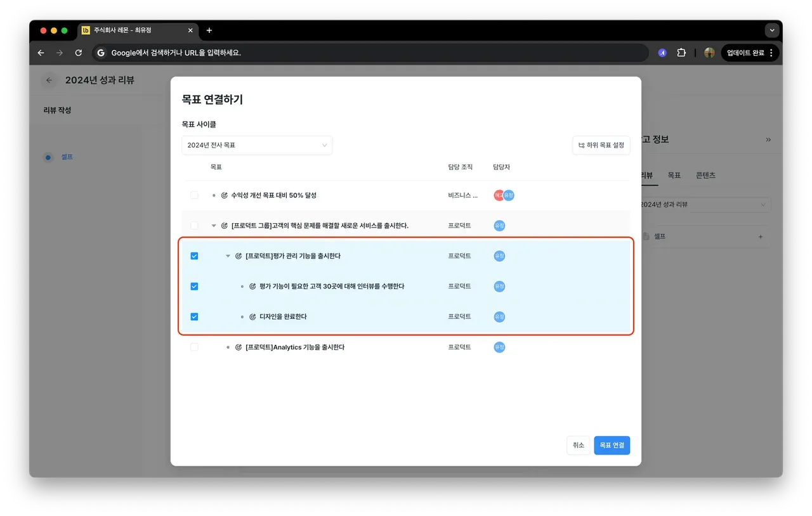The image size is (812, 516).
Task: Click assignee avatar on 디자인을 완료한다 row
Action: (x=499, y=316)
